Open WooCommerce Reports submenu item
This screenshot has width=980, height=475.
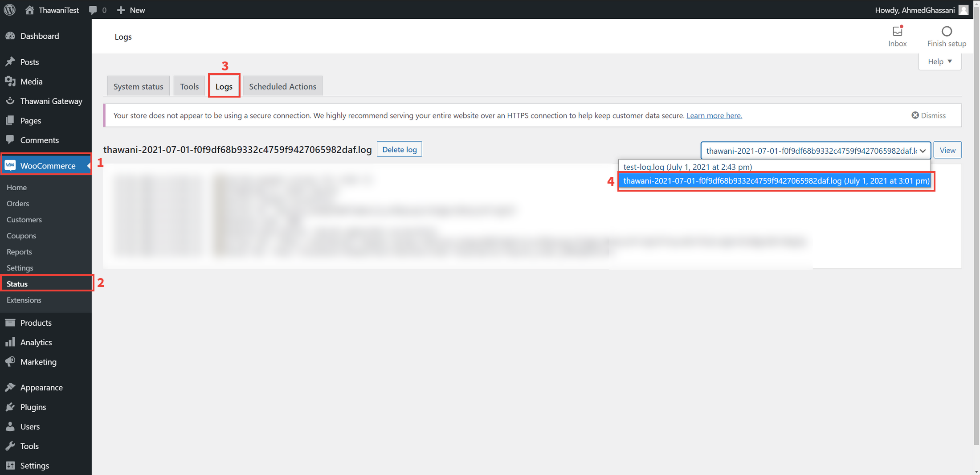19,252
